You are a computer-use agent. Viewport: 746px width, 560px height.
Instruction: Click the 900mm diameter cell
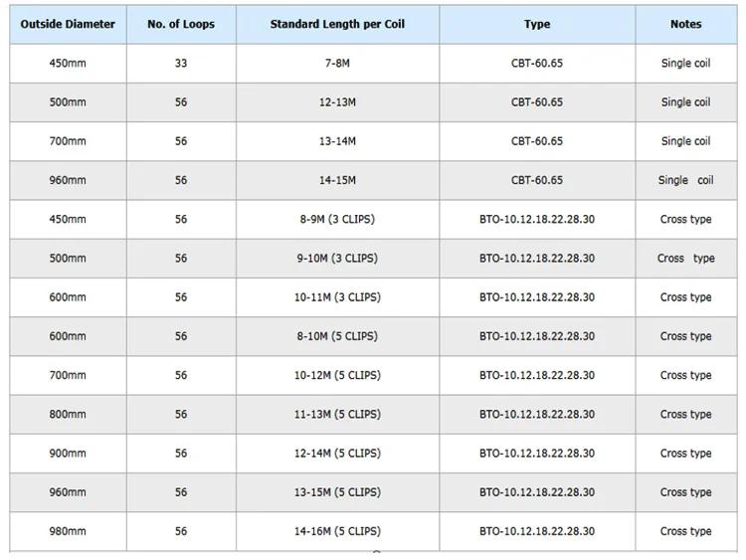coord(68,454)
